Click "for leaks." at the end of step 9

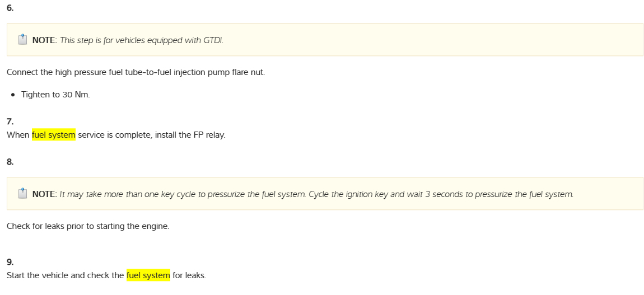click(189, 275)
